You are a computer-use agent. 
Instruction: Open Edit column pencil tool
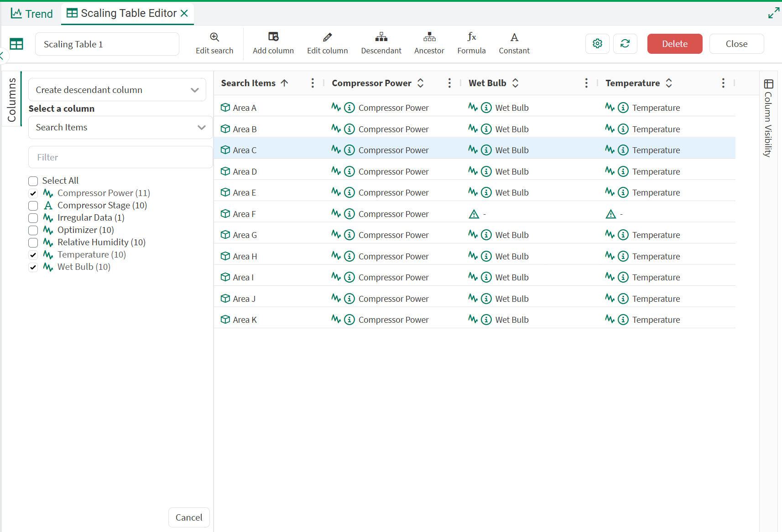(327, 37)
